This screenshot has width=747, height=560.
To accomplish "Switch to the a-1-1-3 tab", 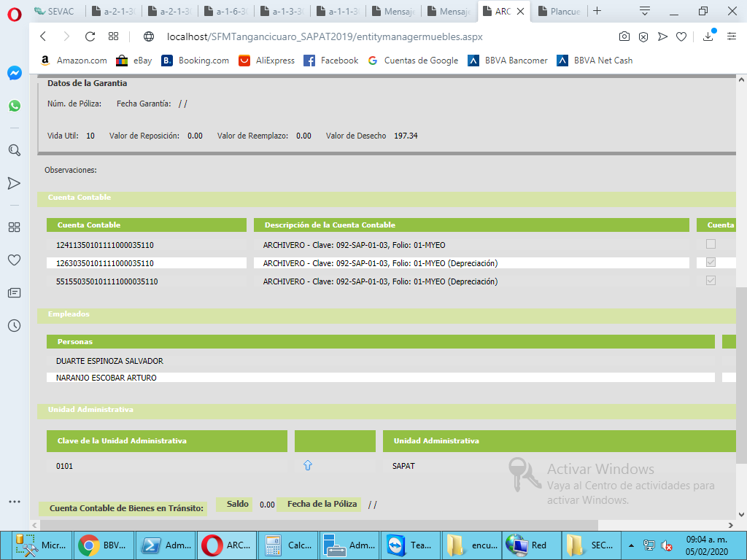I will [x=338, y=12].
